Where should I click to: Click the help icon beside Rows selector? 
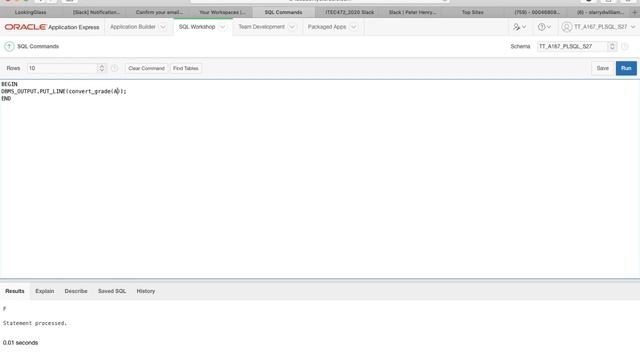click(114, 68)
